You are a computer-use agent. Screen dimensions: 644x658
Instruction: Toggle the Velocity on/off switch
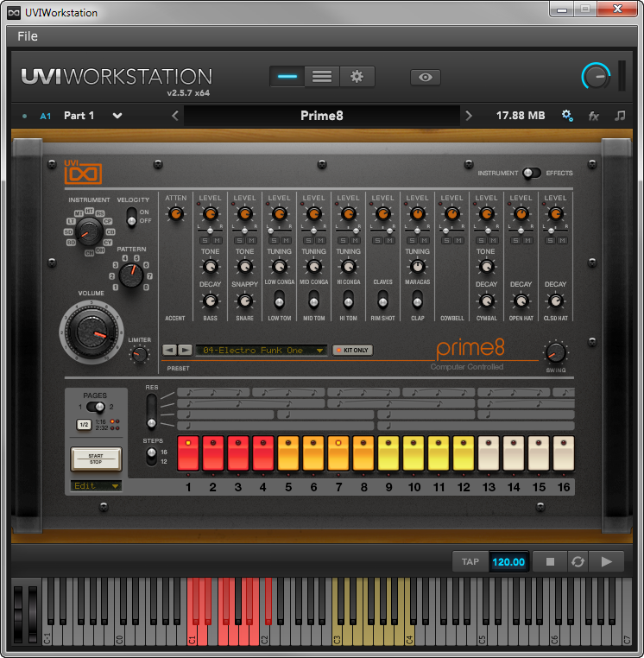tap(132, 217)
